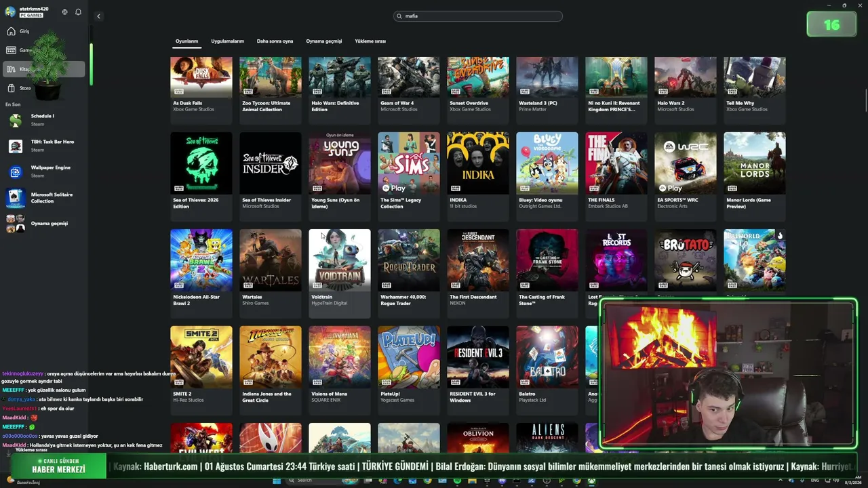Show the Yükleme sırası tab

tap(370, 41)
